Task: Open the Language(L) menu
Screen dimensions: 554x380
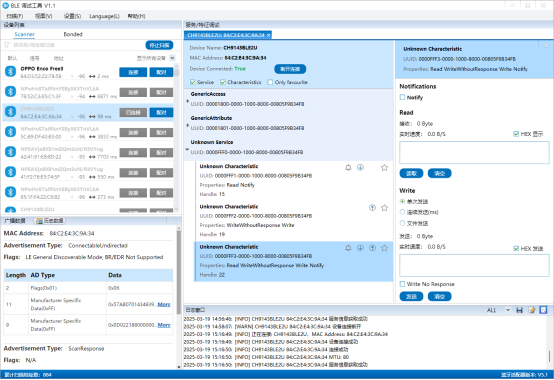Action: pos(104,16)
